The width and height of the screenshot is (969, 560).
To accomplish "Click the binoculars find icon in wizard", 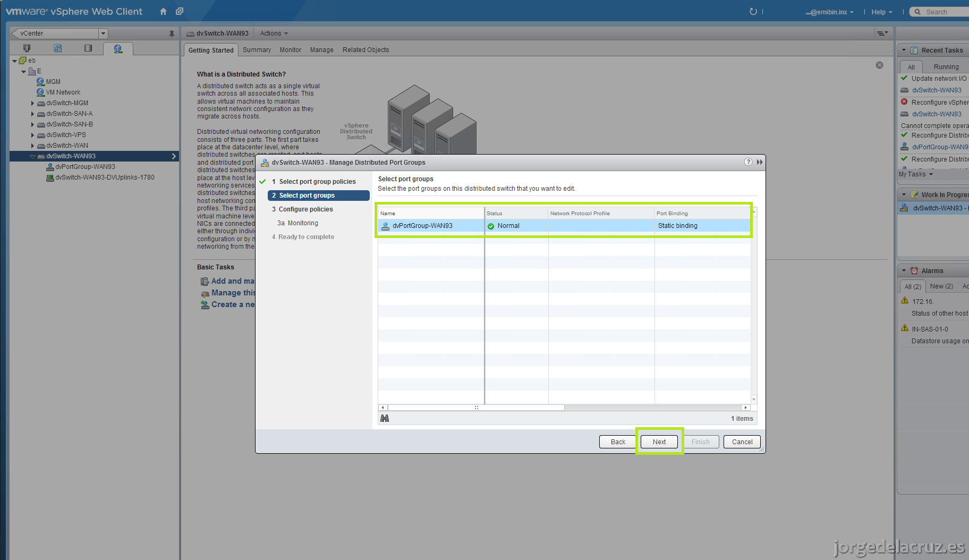I will (385, 419).
